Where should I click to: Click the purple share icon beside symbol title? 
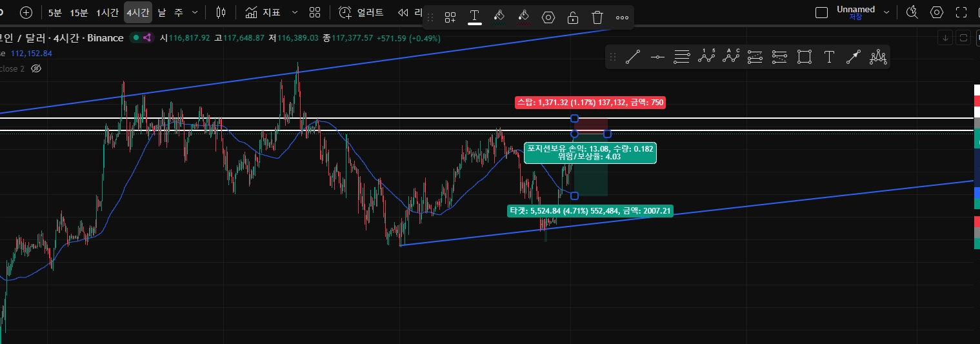pos(147,38)
